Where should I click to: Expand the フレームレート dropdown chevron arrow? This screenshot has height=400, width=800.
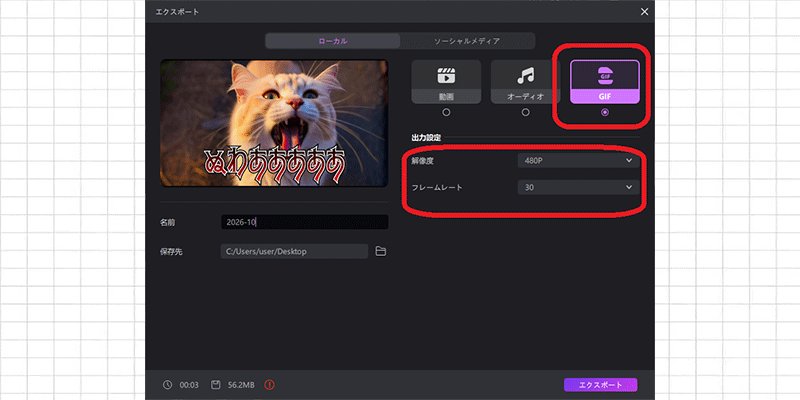tap(629, 187)
